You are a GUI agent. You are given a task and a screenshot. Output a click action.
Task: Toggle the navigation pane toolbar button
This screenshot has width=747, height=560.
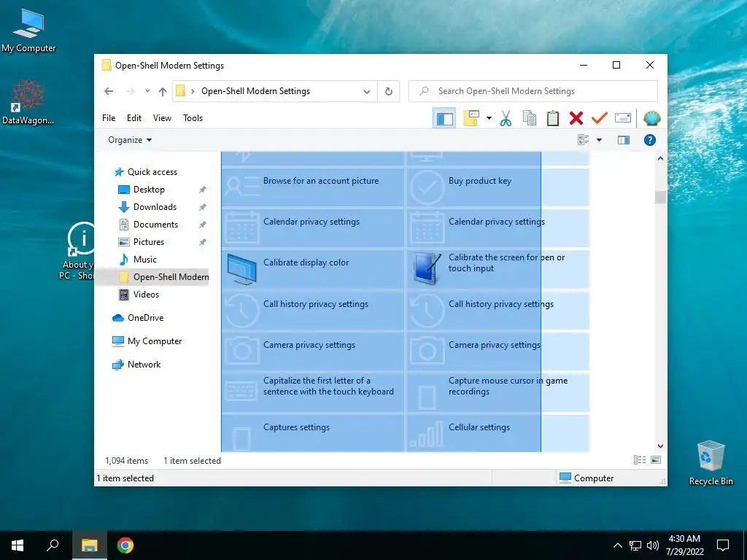[x=444, y=118]
